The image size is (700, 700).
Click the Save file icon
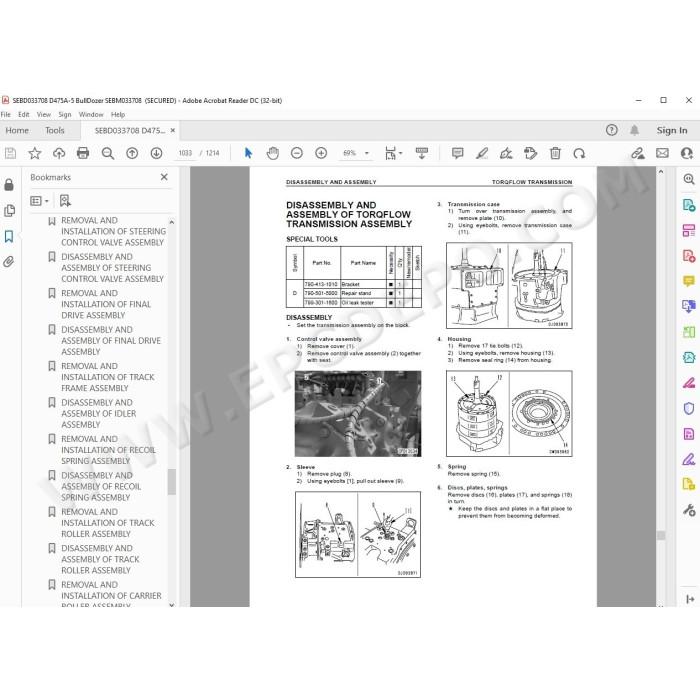(10, 154)
